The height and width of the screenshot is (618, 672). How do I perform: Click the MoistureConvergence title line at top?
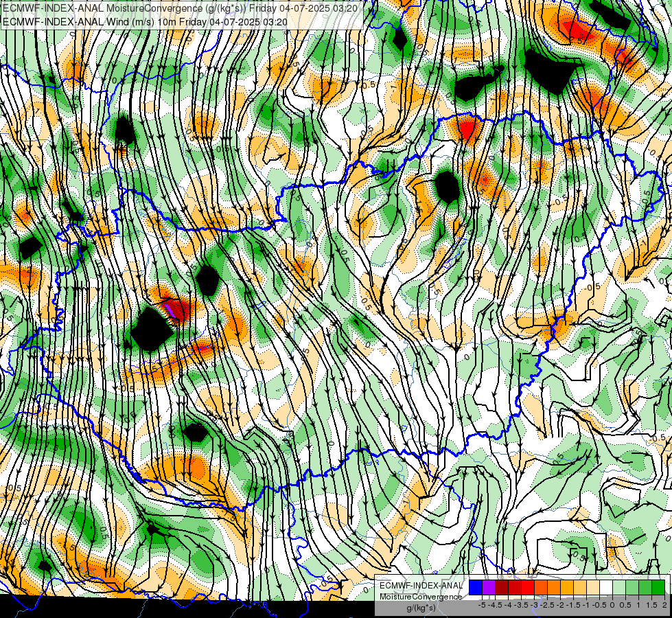[181, 8]
